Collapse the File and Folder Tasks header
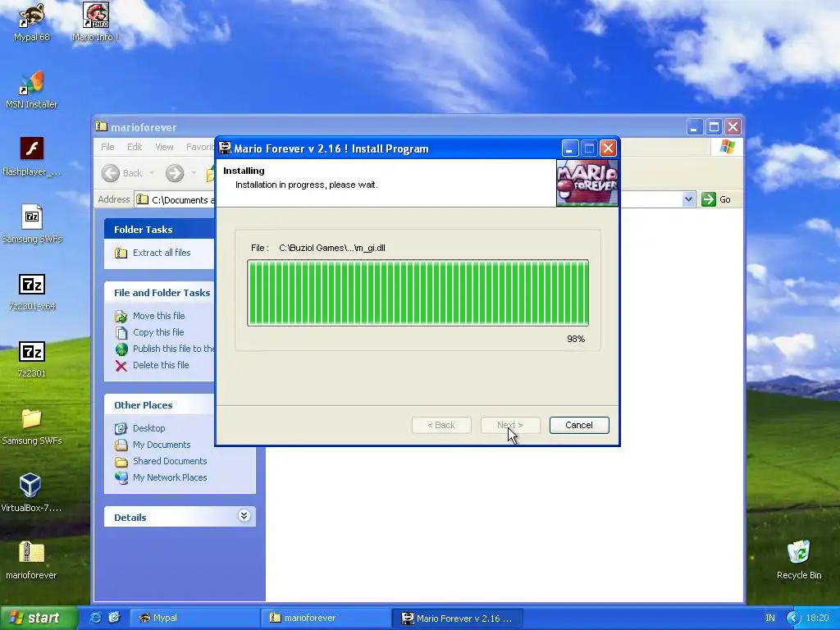The height and width of the screenshot is (630, 840). pyautogui.click(x=159, y=293)
